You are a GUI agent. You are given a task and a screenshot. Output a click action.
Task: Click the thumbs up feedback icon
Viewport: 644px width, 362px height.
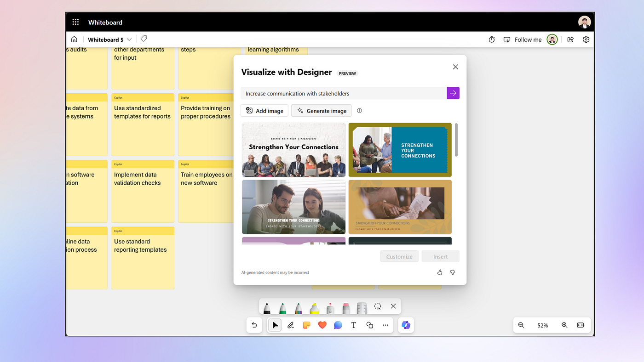440,272
